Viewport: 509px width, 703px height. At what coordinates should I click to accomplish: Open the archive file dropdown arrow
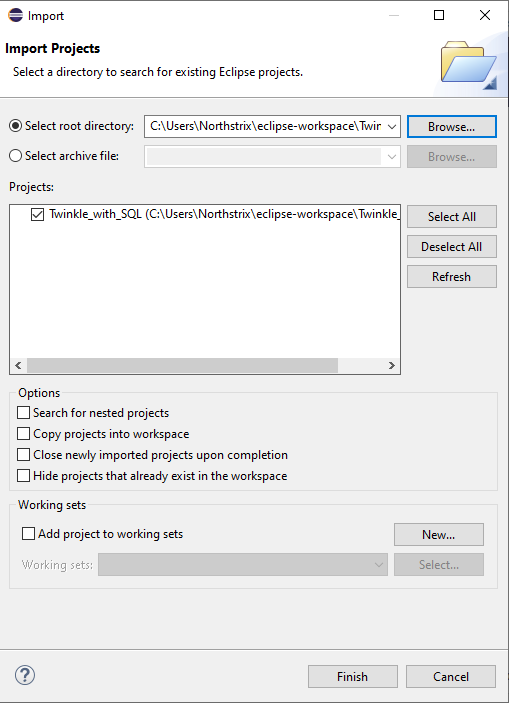[x=392, y=156]
